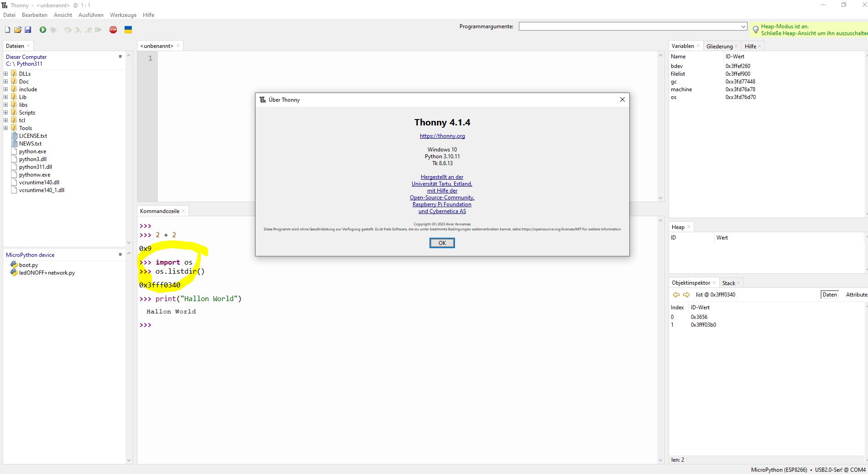868x474 pixels.
Task: Run current script with green play icon
Action: [43, 30]
